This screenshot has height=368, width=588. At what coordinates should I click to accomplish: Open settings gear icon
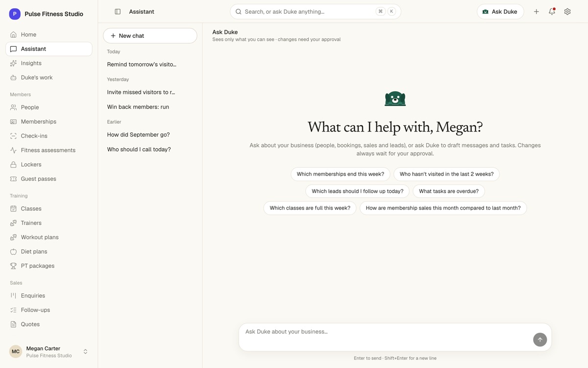tap(567, 12)
